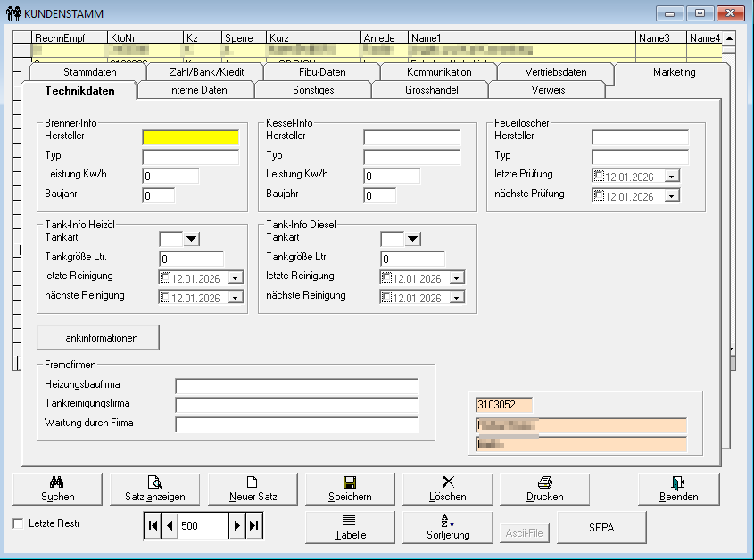Click the Tankinformationen button
The height and width of the screenshot is (560, 754).
pyautogui.click(x=98, y=338)
